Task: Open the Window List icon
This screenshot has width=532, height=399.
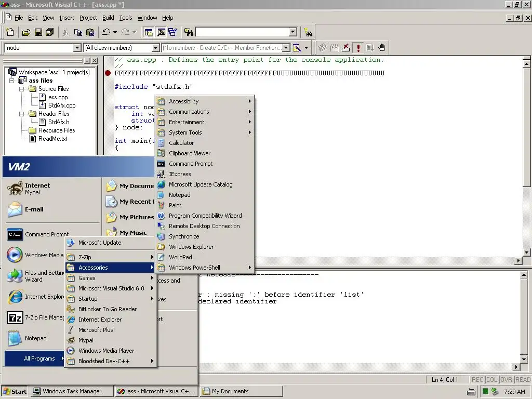Action: [x=172, y=32]
